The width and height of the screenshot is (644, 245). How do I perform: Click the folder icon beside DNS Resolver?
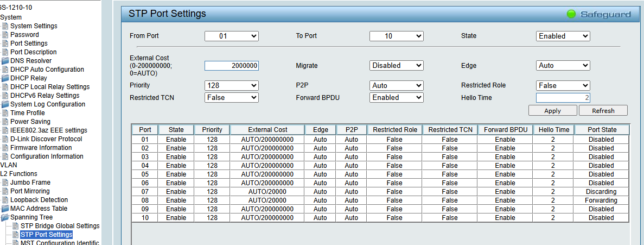click(5, 61)
